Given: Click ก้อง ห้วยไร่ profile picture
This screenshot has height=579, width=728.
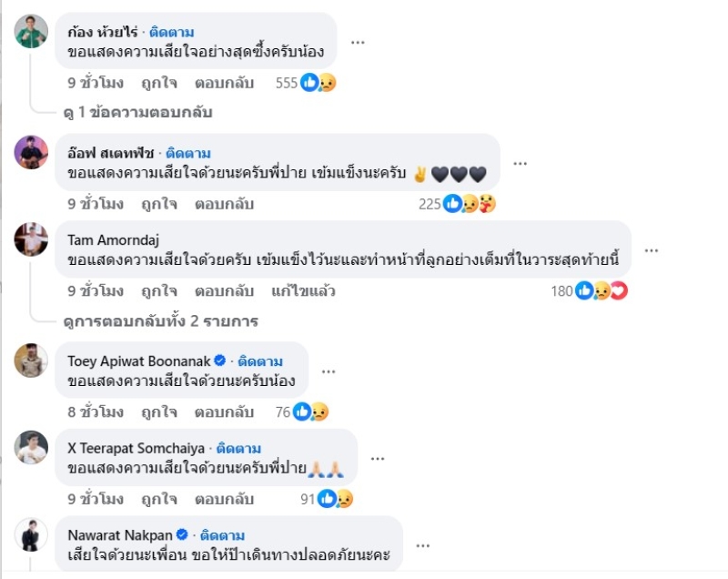Looking at the screenshot, I should 31,32.
